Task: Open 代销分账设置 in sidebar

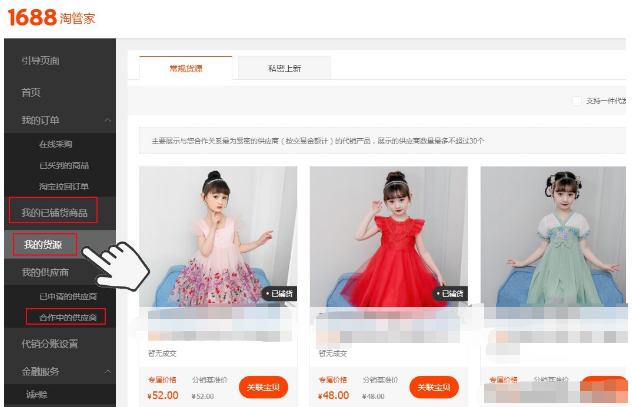Action: coord(50,344)
